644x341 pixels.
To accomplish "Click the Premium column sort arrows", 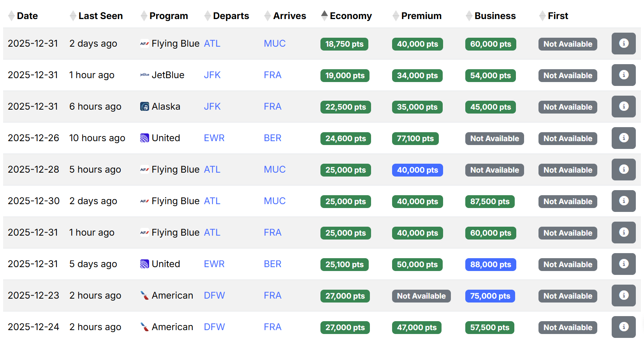I will click(x=396, y=16).
